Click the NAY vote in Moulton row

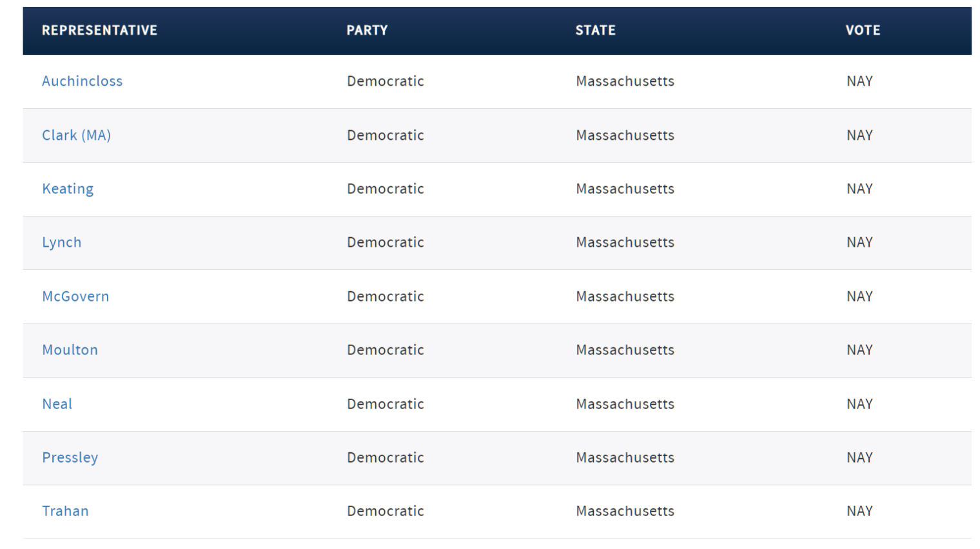pyautogui.click(x=859, y=350)
